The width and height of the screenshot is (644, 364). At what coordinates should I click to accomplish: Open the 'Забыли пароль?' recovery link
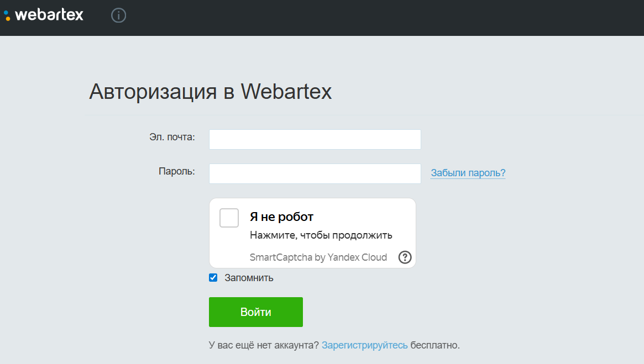[x=468, y=173]
